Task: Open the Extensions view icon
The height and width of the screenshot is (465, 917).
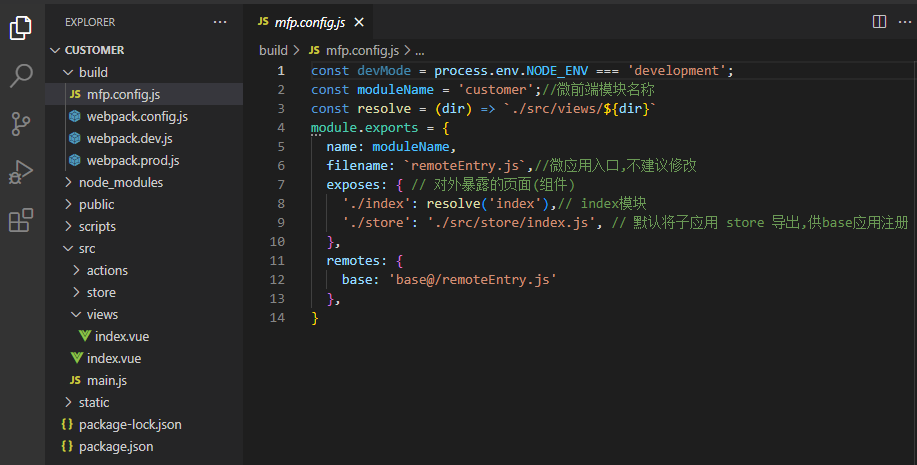Action: pos(21,220)
